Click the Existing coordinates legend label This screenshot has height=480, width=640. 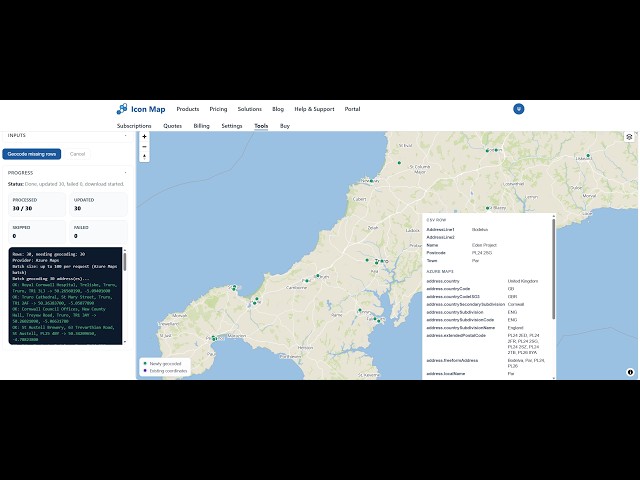click(168, 371)
